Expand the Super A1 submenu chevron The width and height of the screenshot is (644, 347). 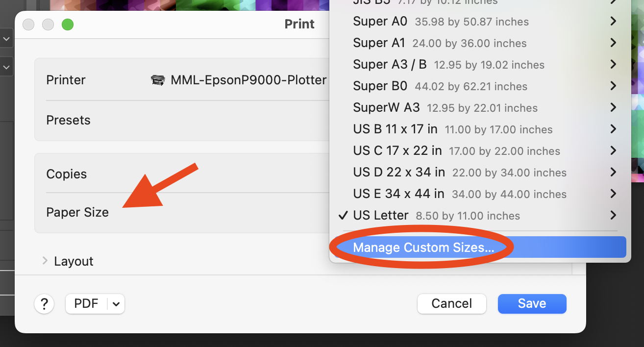613,43
